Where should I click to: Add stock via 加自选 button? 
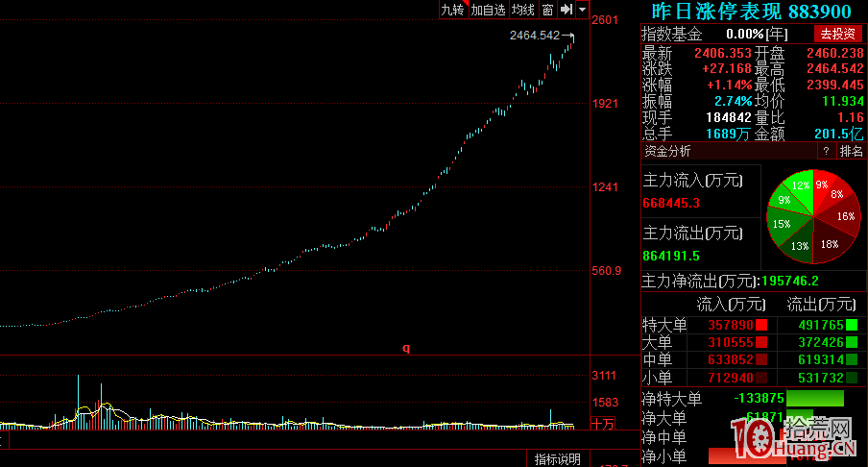tap(488, 10)
